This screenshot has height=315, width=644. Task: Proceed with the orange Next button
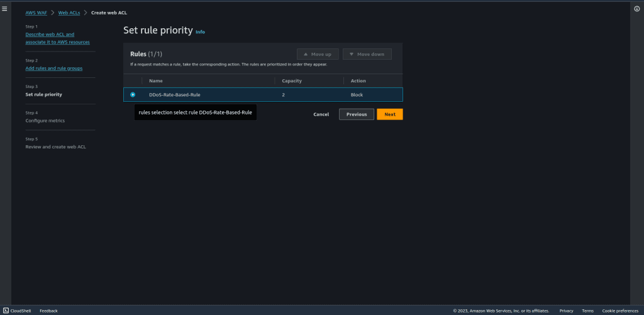pyautogui.click(x=390, y=114)
